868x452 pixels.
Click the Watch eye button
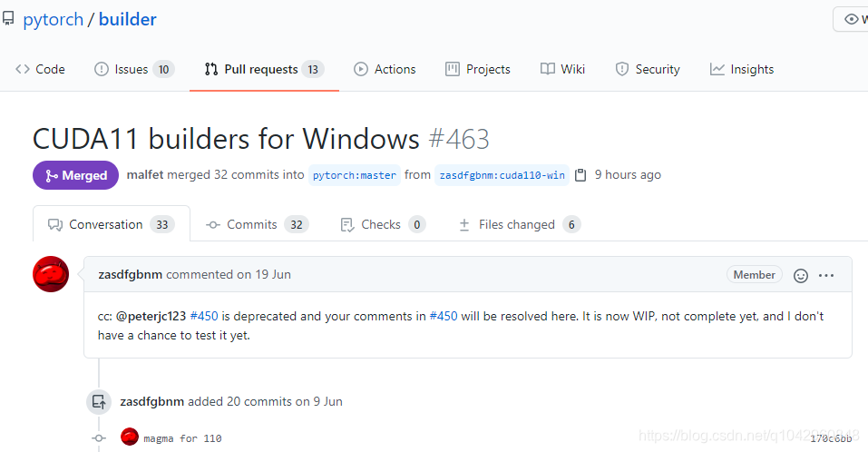[x=852, y=19]
